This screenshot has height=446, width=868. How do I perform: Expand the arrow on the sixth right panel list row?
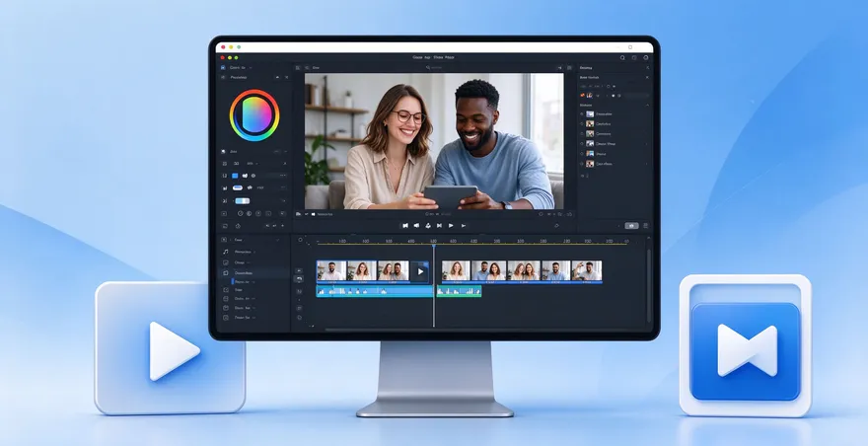click(646, 164)
